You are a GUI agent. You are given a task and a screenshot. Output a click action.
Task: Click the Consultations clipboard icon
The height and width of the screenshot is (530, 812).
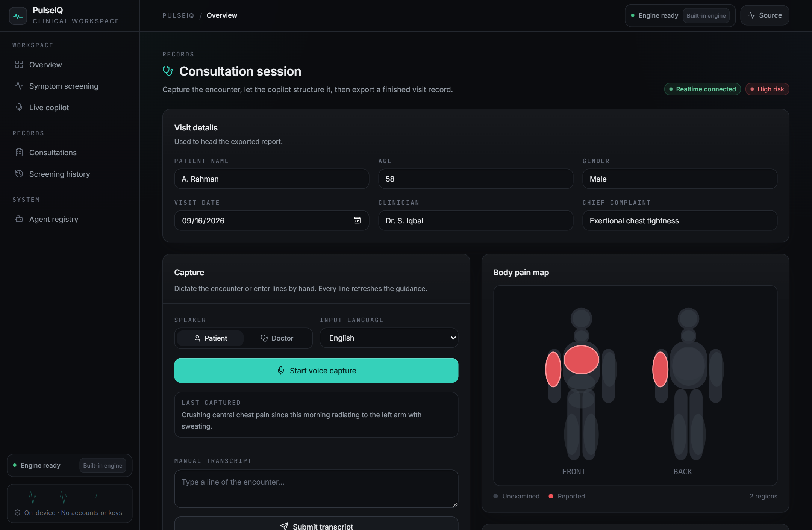click(x=19, y=152)
